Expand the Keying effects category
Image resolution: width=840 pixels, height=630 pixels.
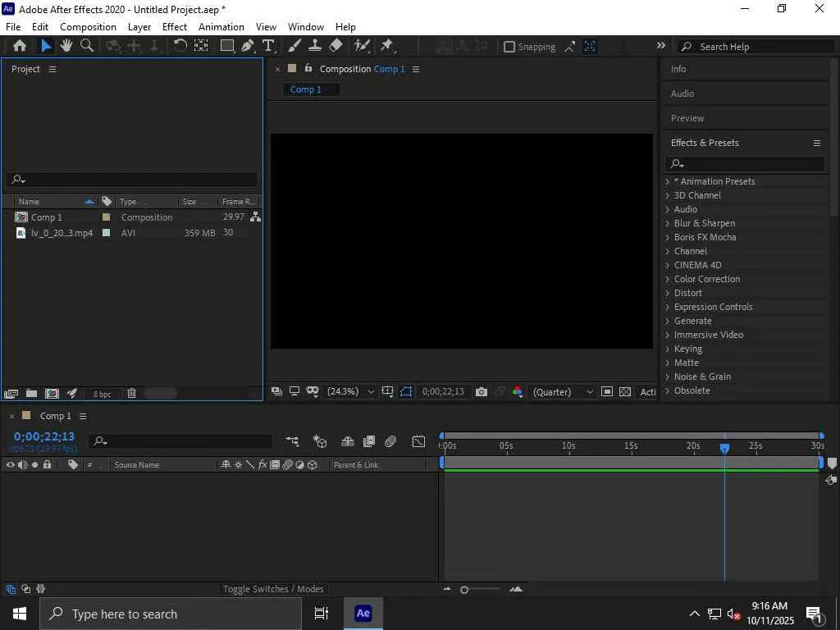tap(668, 349)
